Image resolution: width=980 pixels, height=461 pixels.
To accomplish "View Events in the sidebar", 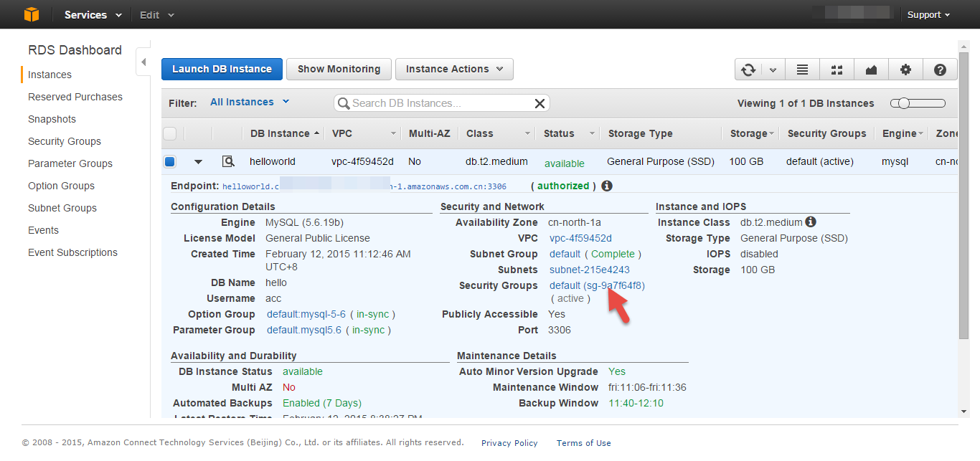I will tap(43, 230).
